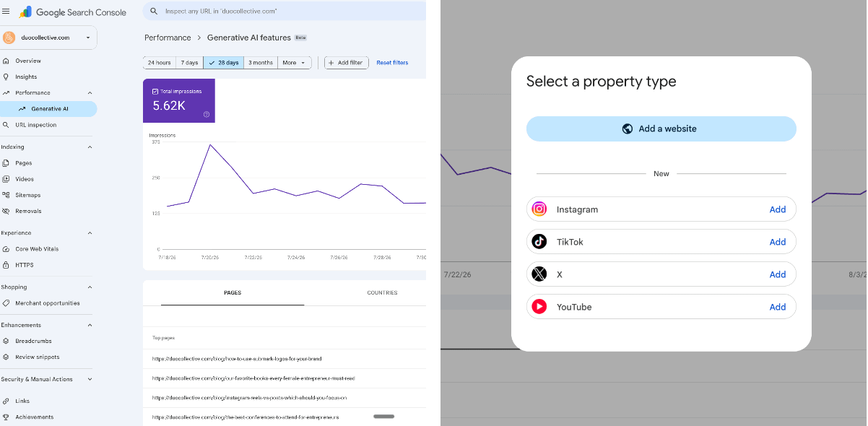This screenshot has height=426, width=868.
Task: Open the Overview sidebar item
Action: 48,61
